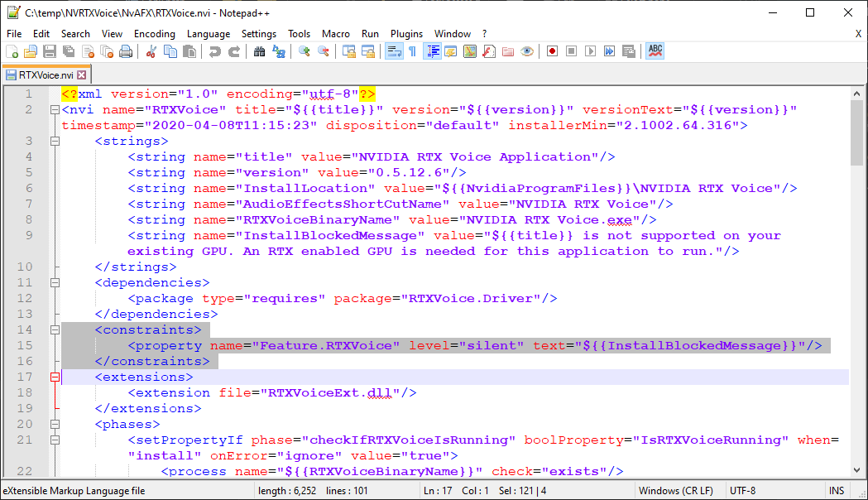The image size is (868, 500).
Task: Collapse the phases fold on line 20
Action: 55,424
